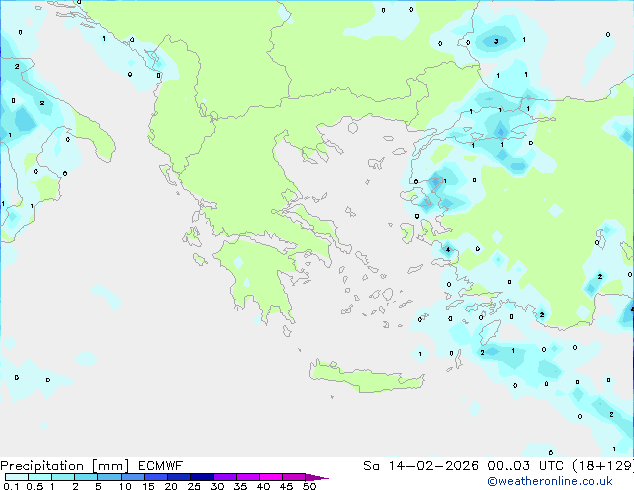Pick the 25–30 mm dark navy legend swatch

point(202,477)
